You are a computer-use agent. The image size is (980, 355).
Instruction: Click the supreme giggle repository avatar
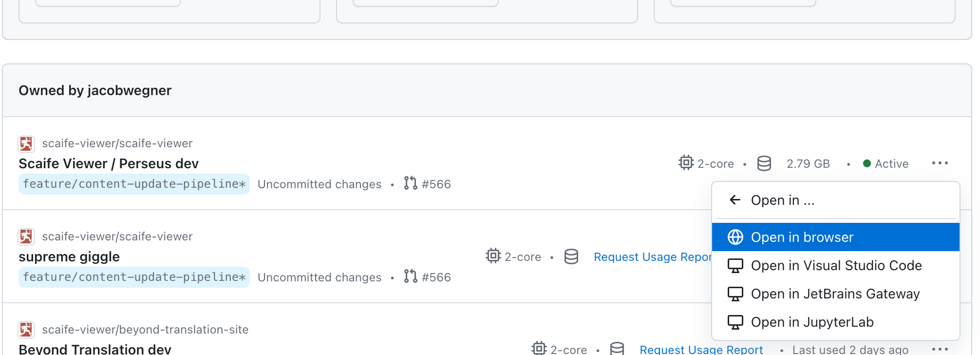[26, 237]
